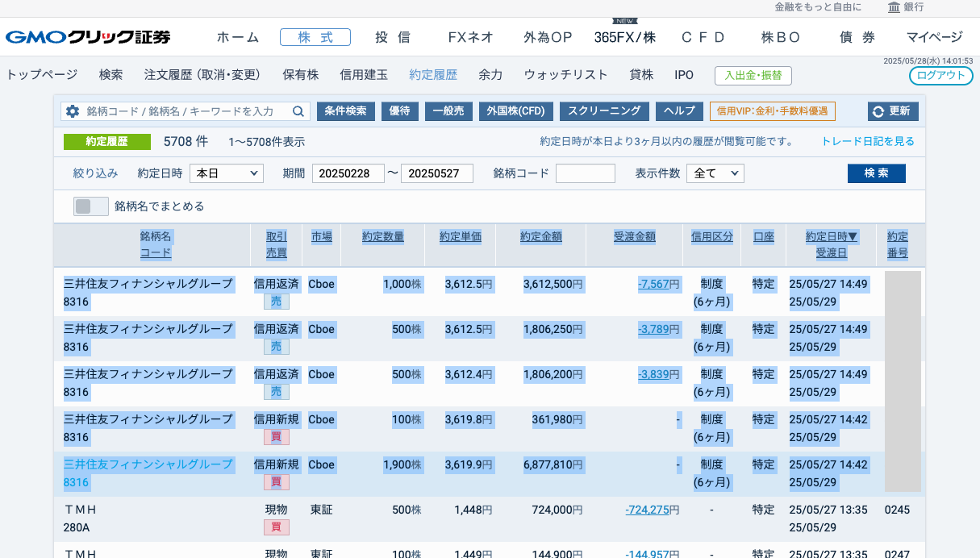Click the 361,980円 amount cell
980x558 pixels.
(557, 419)
